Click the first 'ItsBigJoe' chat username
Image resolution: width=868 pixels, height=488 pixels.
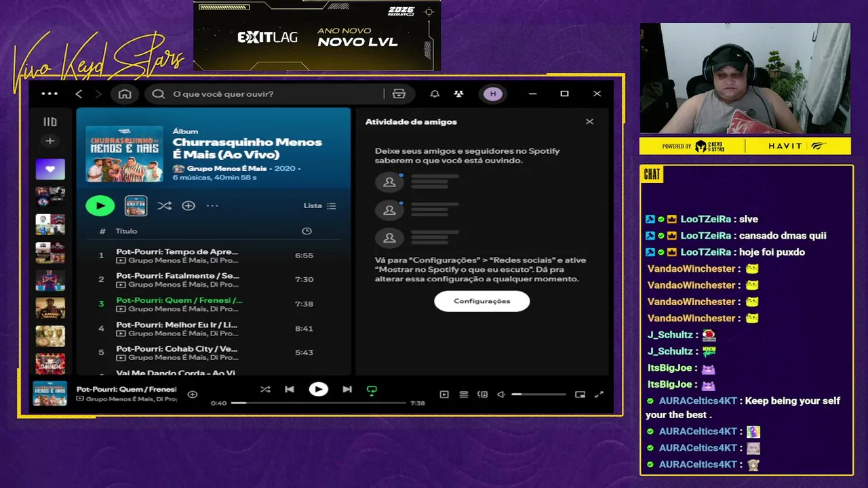tap(669, 368)
